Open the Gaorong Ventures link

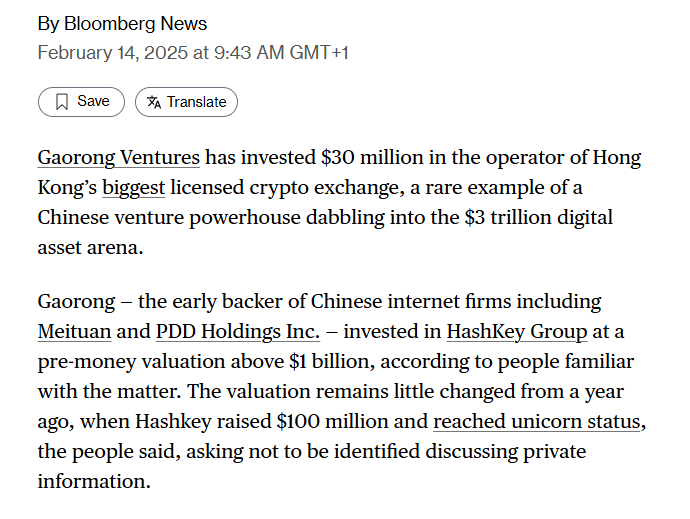pos(118,158)
